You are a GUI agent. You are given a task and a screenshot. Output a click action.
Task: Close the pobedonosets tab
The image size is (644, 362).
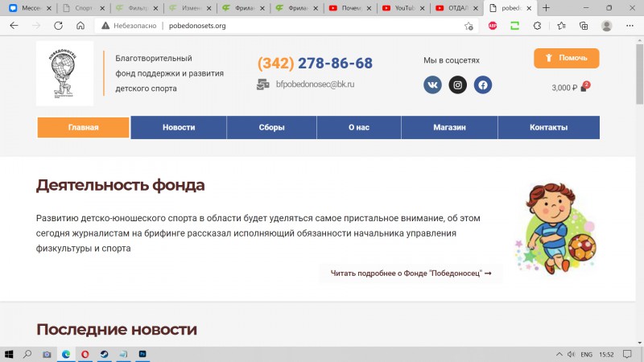click(x=529, y=8)
